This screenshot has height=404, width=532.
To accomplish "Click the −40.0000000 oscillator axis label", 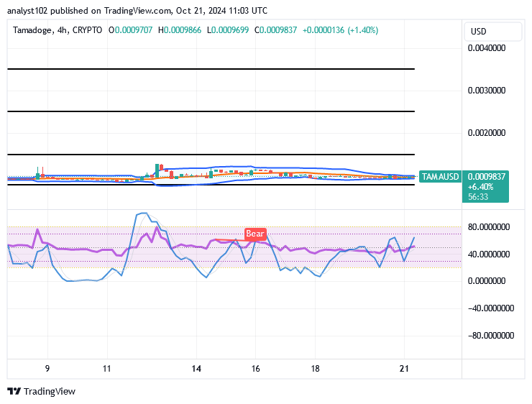I will (x=491, y=308).
